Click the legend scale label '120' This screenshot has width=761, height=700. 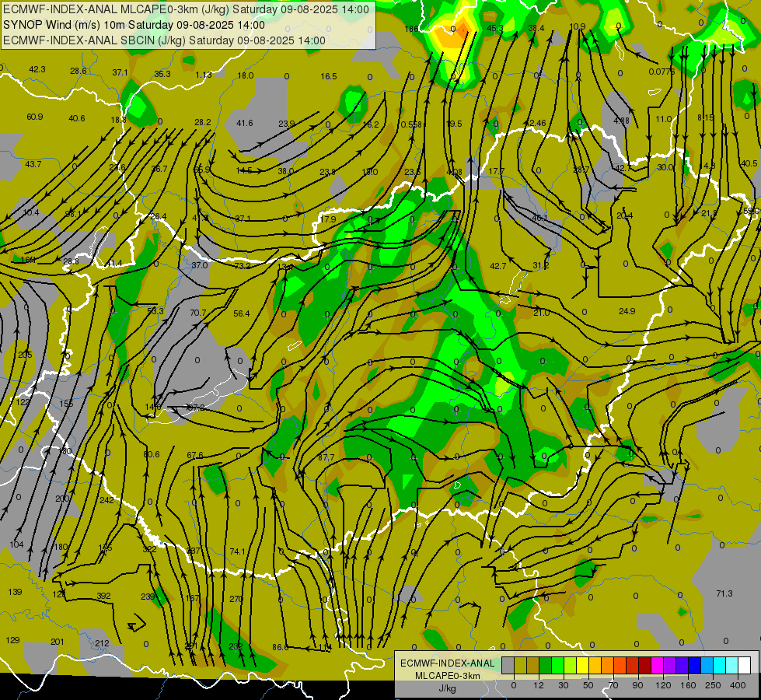click(x=663, y=685)
